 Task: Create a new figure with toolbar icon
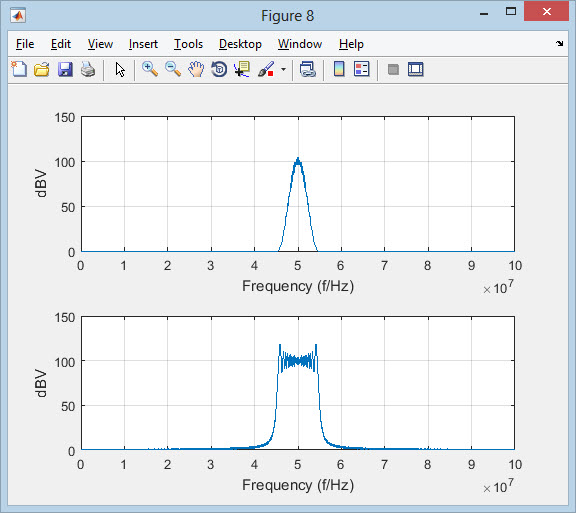click(x=19, y=69)
